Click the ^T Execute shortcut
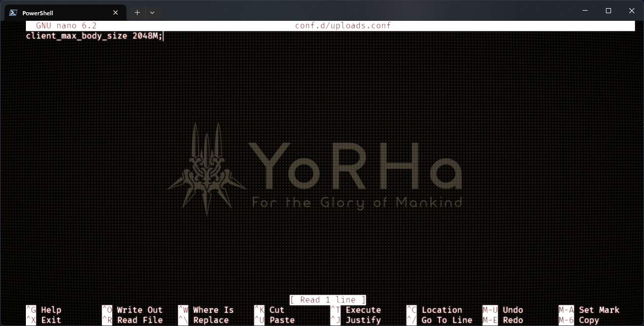The image size is (644, 326). click(355, 310)
